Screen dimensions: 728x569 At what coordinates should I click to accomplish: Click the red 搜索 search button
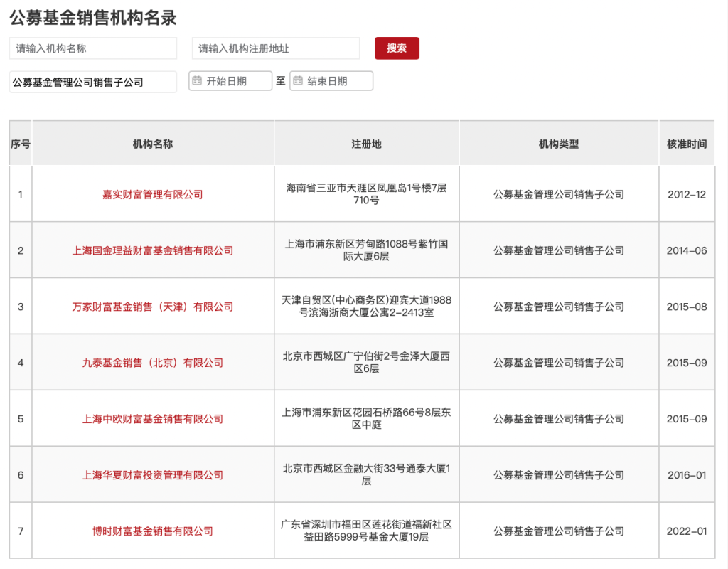coord(397,48)
